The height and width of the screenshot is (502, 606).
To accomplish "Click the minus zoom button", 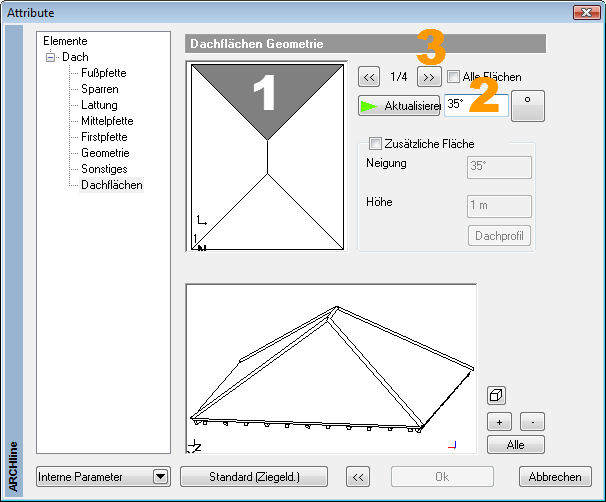I will click(533, 421).
